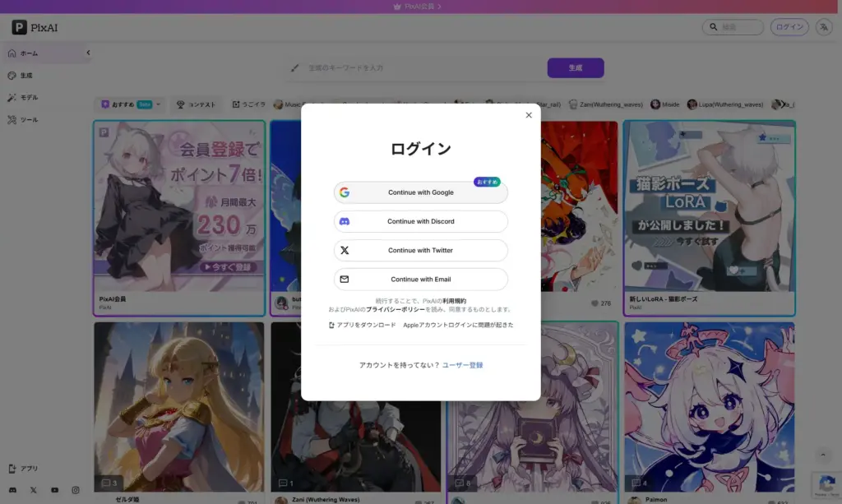Click アプリをダウンロード link

pos(363,325)
